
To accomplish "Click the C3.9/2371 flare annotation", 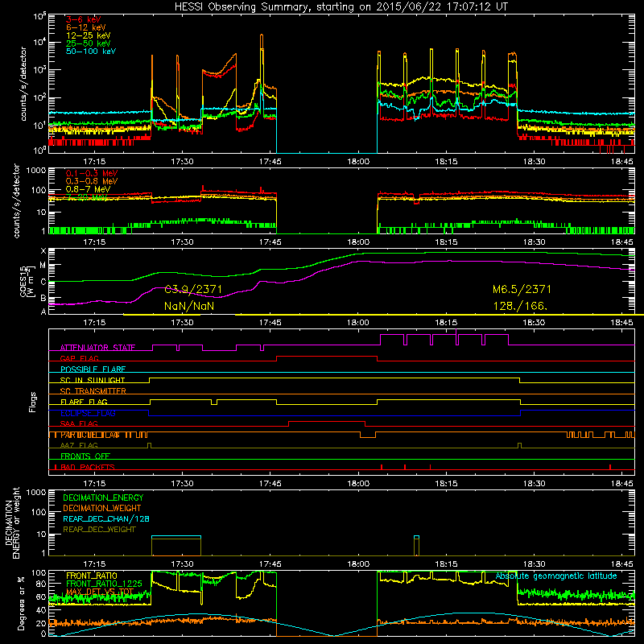I will coord(193,290).
